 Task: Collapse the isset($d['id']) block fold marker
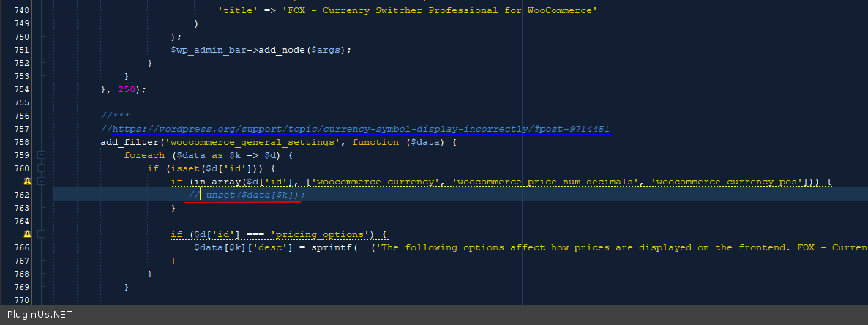pyautogui.click(x=41, y=168)
